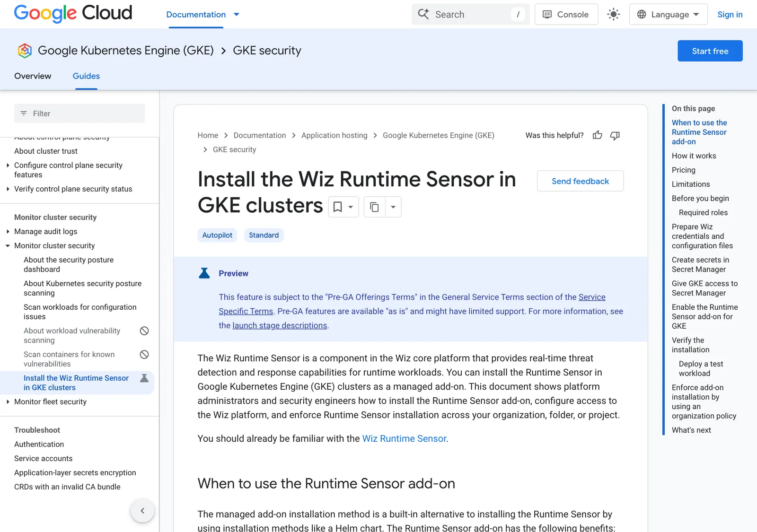Click the Start free button
This screenshot has height=532, width=757.
click(710, 51)
